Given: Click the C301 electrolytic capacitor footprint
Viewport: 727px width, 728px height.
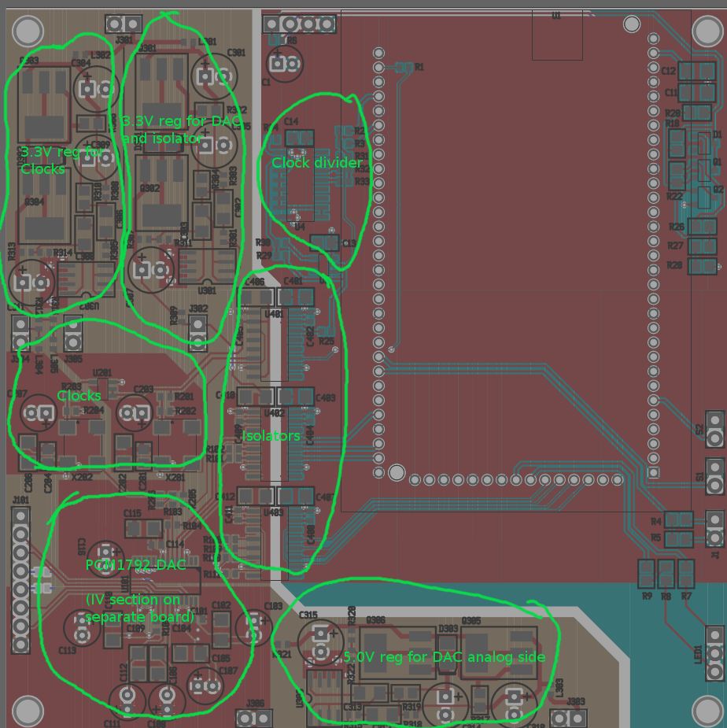Looking at the screenshot, I should [x=214, y=76].
